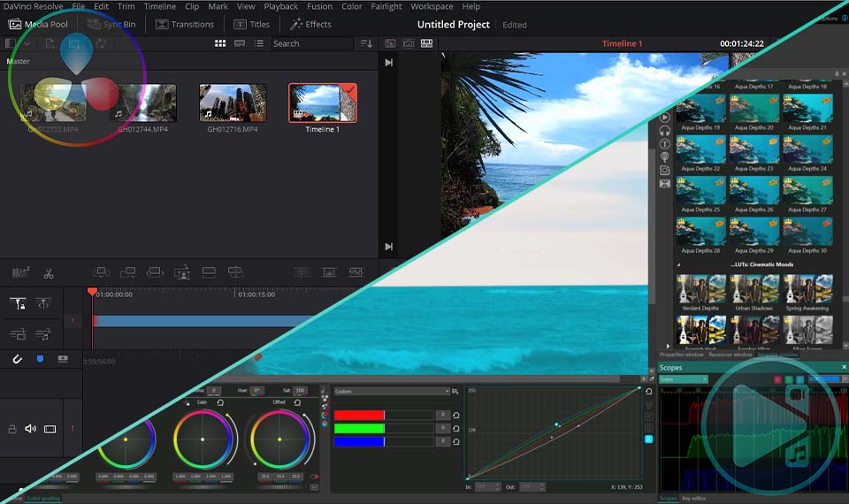Mute the audio track speaker icon
This screenshot has height=504, width=849.
pos(31,429)
